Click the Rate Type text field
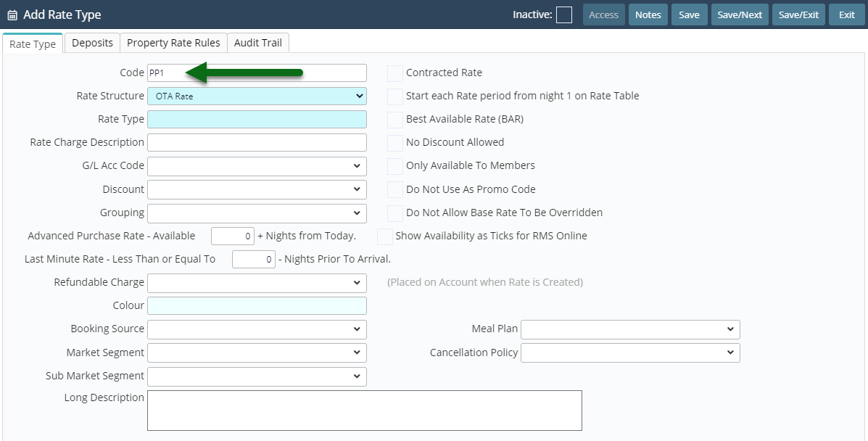The image size is (868, 441). coord(257,119)
